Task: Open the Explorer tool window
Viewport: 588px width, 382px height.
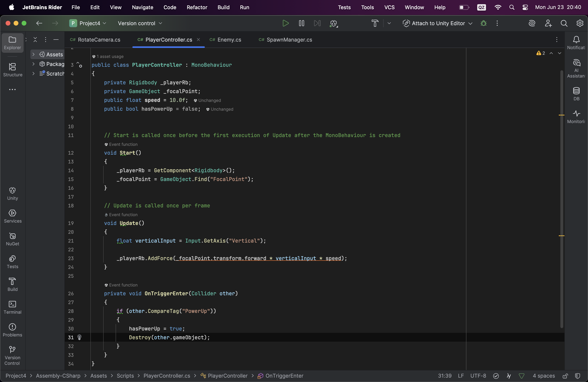Action: (12, 43)
